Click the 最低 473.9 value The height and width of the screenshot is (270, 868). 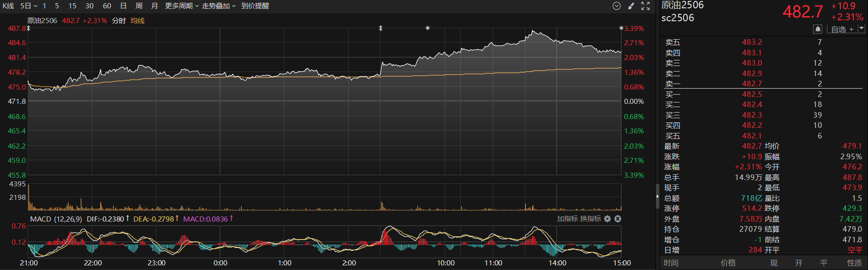[852, 187]
